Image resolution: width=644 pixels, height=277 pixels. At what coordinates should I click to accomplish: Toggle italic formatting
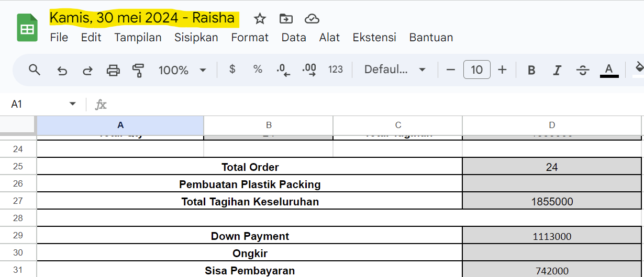click(557, 70)
